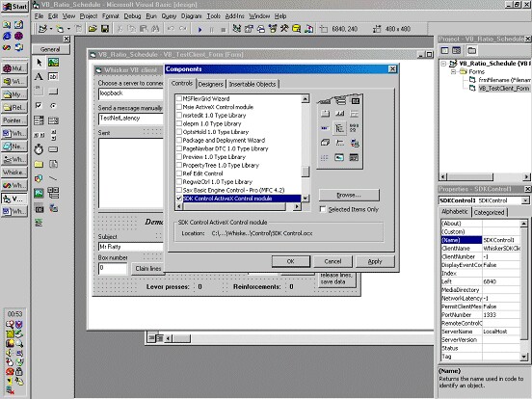
Task: Click the ServerName value LocalHost field
Action: 501,332
